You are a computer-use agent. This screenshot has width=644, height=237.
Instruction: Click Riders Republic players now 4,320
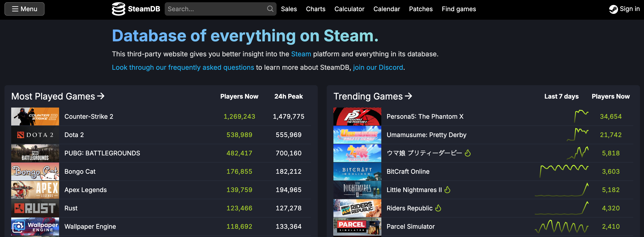(x=610, y=208)
